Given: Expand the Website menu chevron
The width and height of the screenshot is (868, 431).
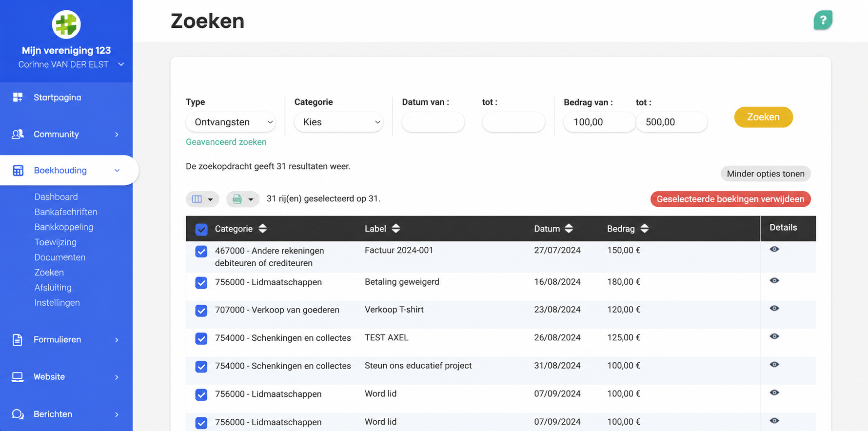Looking at the screenshot, I should click(117, 377).
